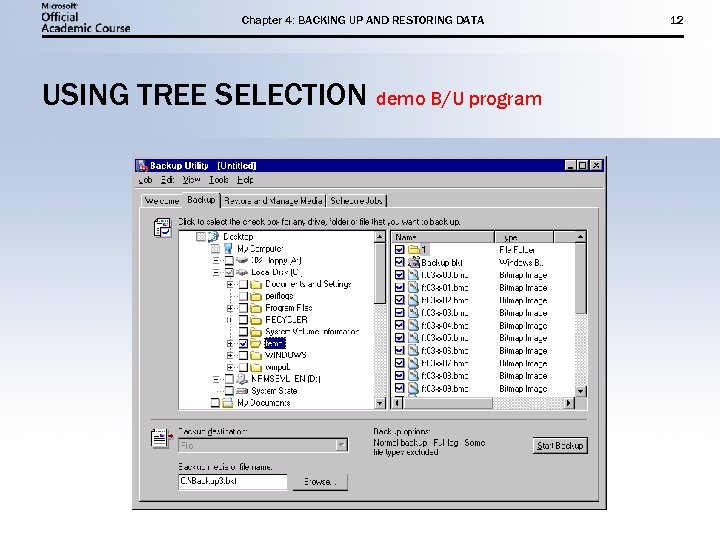Check the Documents and Settings checkbox
The image size is (720, 540).
243,285
